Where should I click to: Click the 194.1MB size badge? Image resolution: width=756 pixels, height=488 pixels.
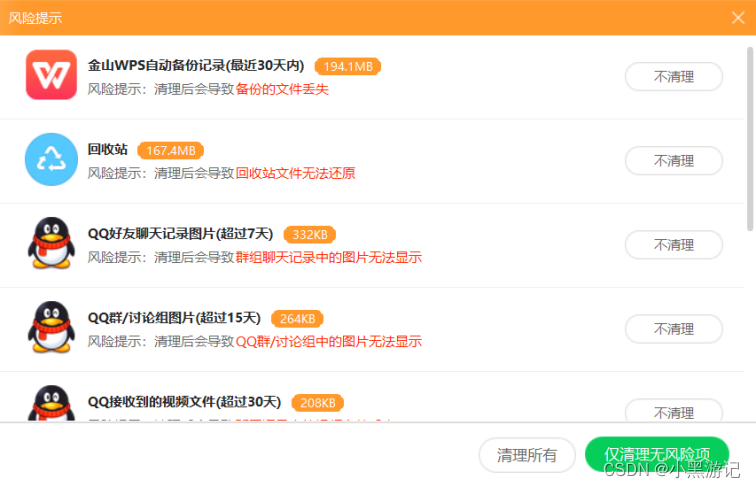(x=348, y=67)
